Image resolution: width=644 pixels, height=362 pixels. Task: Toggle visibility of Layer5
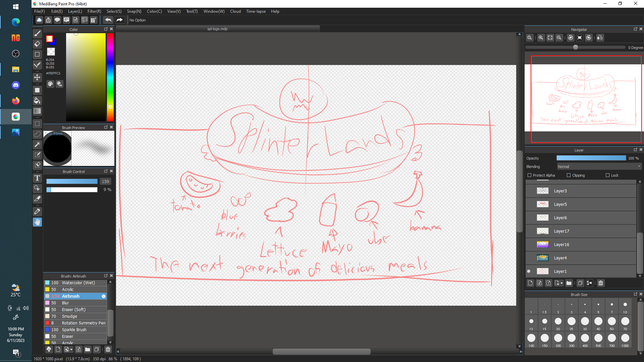tap(529, 204)
